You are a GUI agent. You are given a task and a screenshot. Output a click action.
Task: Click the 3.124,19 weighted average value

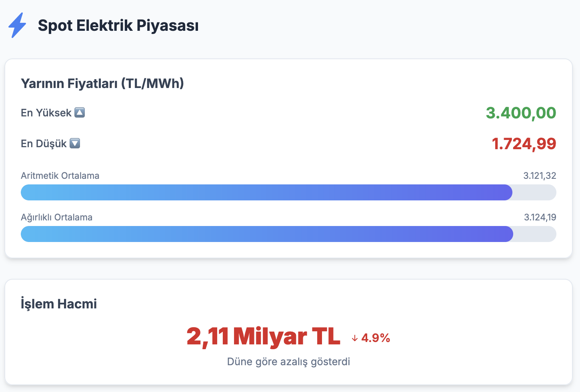click(x=540, y=217)
